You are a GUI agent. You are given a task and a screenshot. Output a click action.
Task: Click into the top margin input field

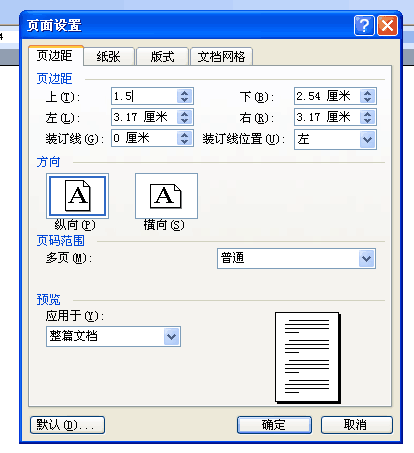coord(144,96)
